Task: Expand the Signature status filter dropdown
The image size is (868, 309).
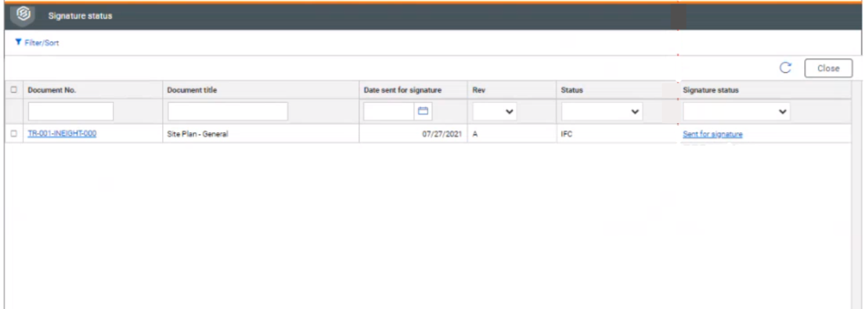Action: [736, 111]
